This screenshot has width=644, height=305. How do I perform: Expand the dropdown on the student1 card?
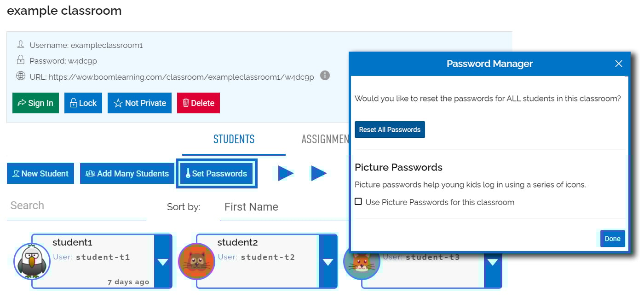tap(163, 261)
